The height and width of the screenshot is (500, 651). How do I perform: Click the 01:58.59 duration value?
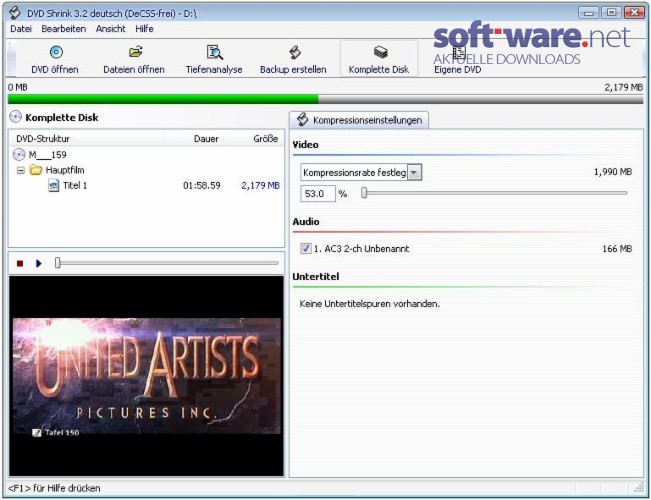click(202, 185)
